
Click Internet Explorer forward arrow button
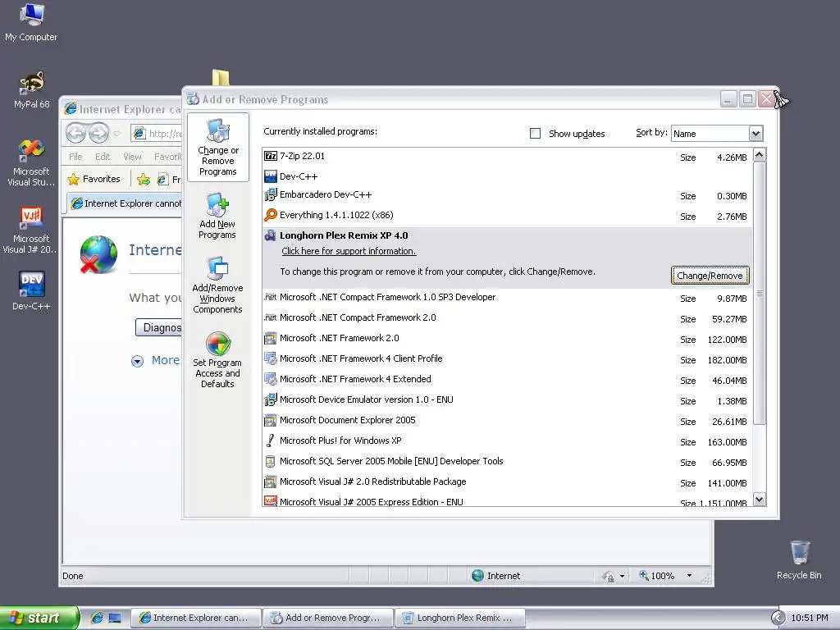98,133
